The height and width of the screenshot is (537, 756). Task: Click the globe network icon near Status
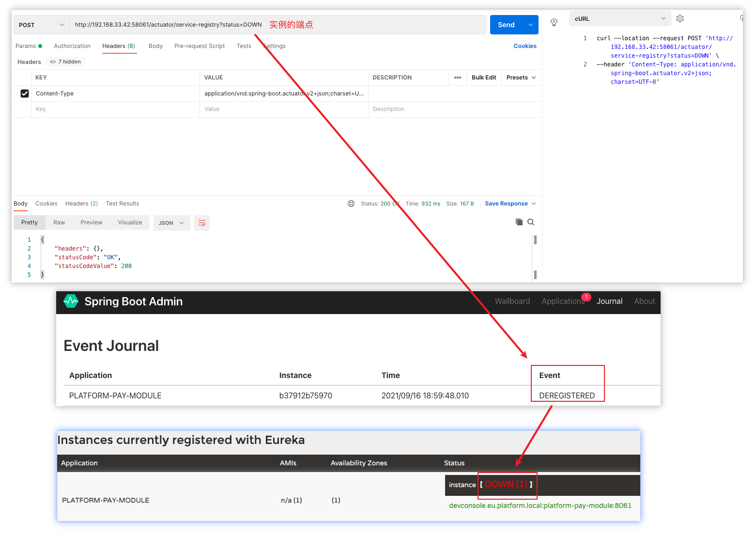click(351, 204)
